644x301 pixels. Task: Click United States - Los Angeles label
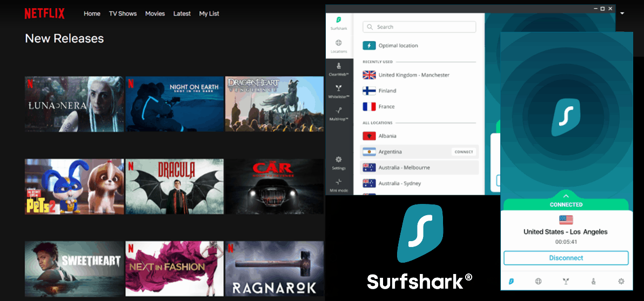point(566,232)
